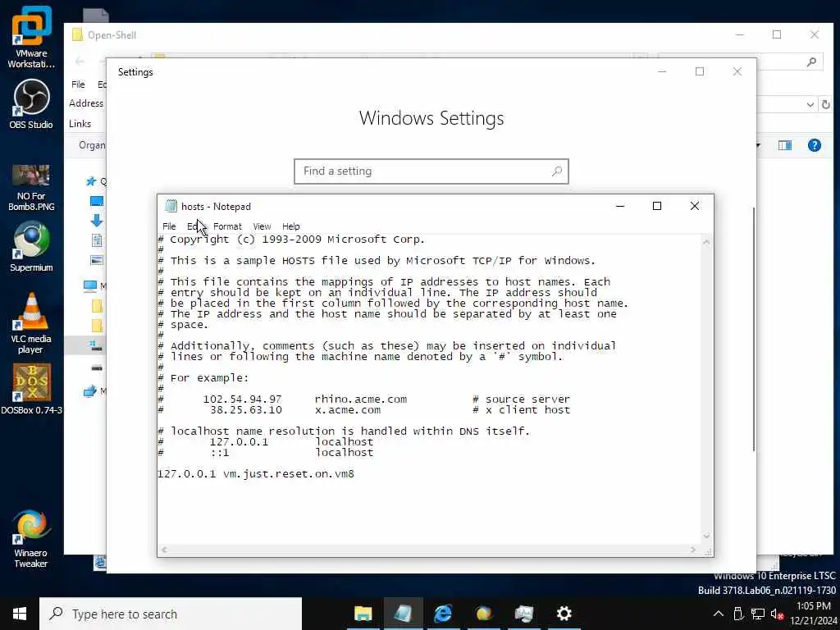Launch VLC media player shortcut
This screenshot has width=840, height=630.
[x=31, y=323]
